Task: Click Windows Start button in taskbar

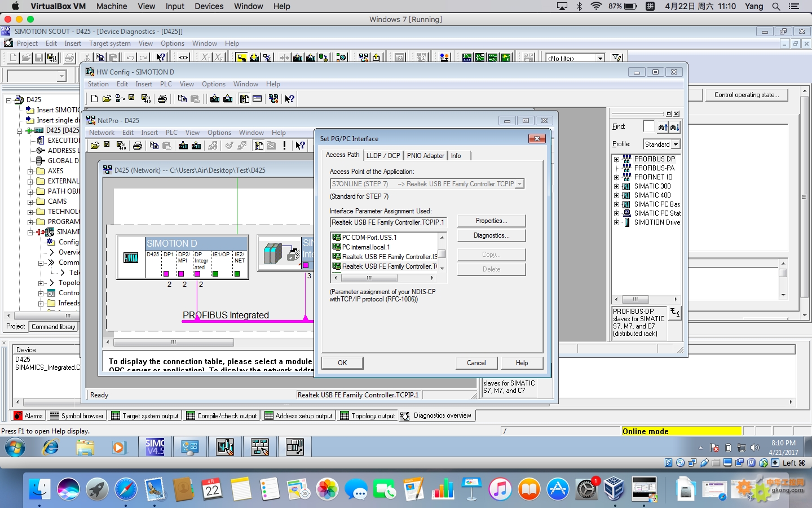Action: 15,448
